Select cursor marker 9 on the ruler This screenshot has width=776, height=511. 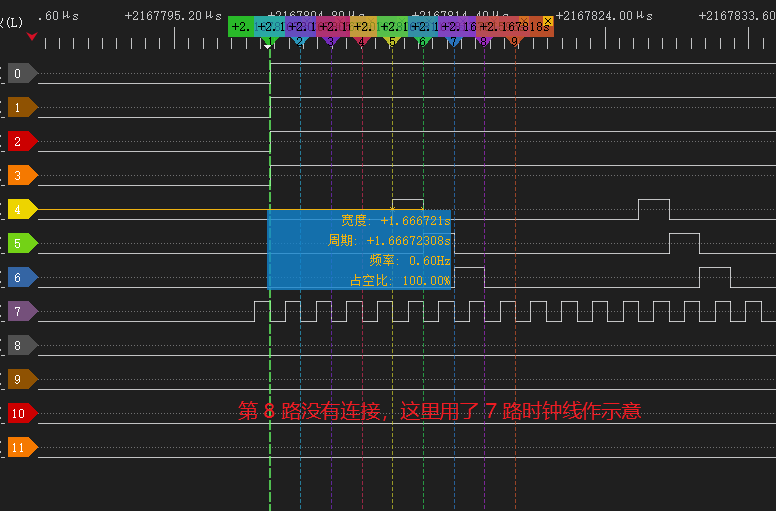pos(515,42)
